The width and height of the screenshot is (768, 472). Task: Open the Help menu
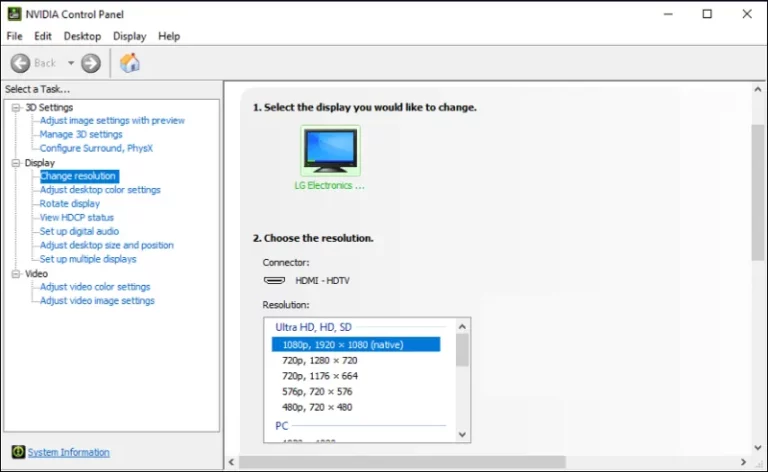[169, 36]
